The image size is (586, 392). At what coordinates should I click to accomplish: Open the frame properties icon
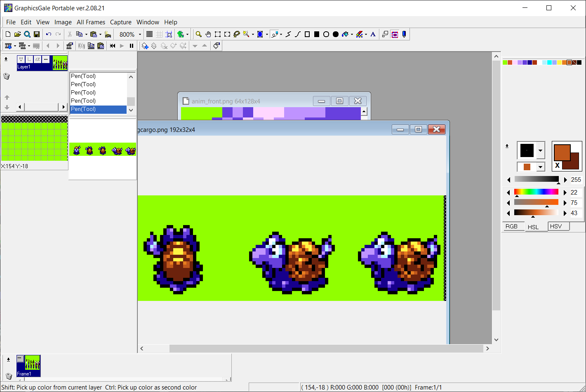pyautogui.click(x=70, y=46)
